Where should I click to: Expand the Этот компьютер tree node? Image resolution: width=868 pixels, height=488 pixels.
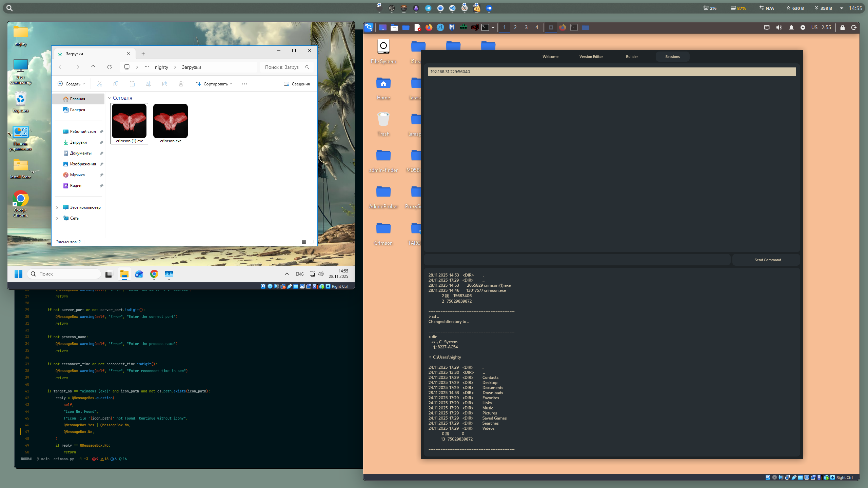(57, 207)
